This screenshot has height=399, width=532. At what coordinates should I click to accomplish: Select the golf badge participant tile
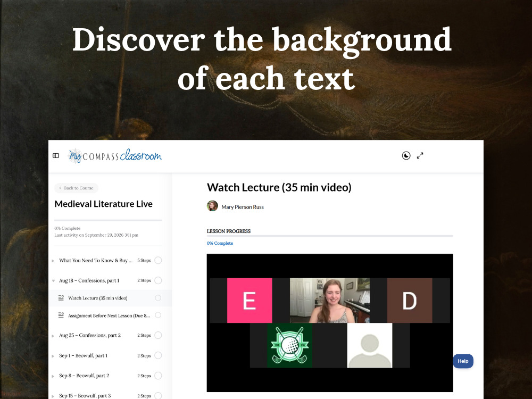[289, 345]
